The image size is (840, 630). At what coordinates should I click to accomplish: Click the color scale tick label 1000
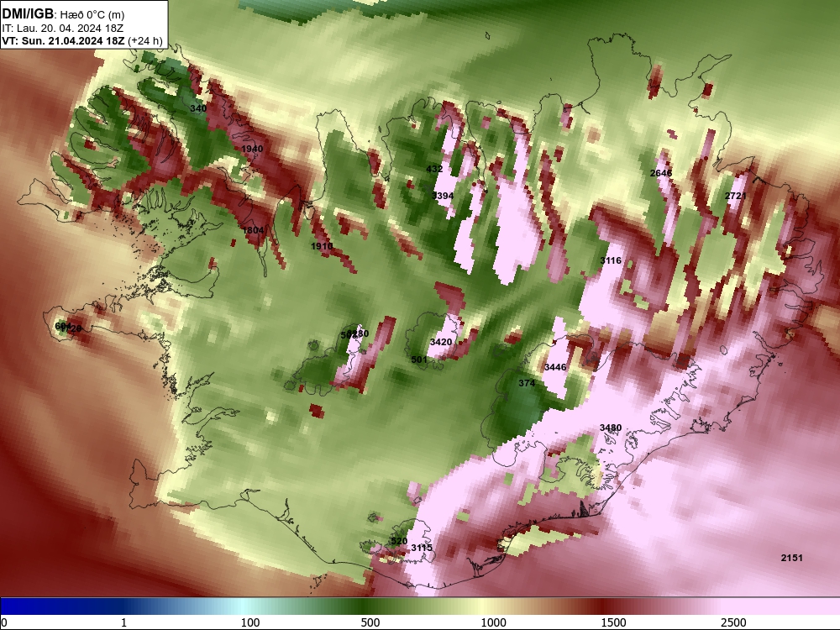(x=493, y=622)
